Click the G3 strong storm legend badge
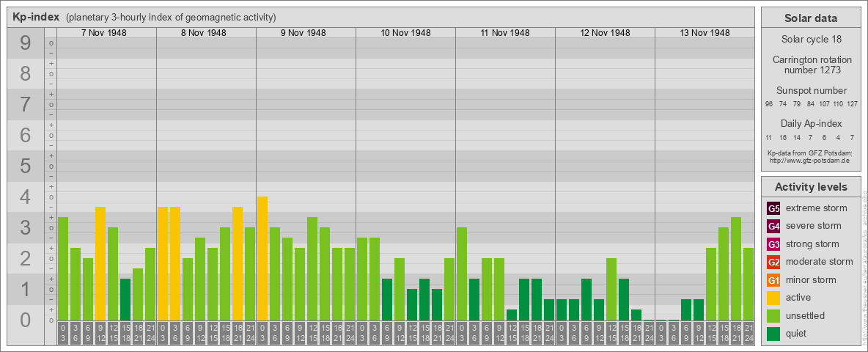This screenshot has width=868, height=352. pos(773,244)
